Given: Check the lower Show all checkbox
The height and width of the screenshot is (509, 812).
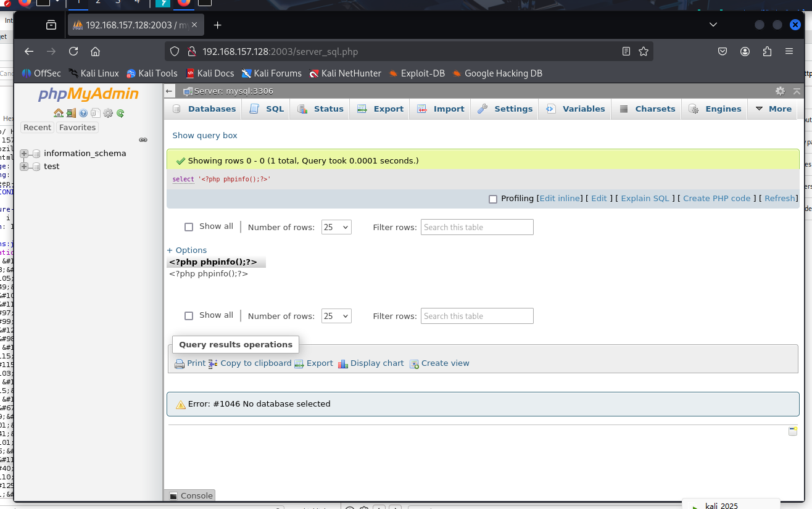Looking at the screenshot, I should [x=189, y=316].
